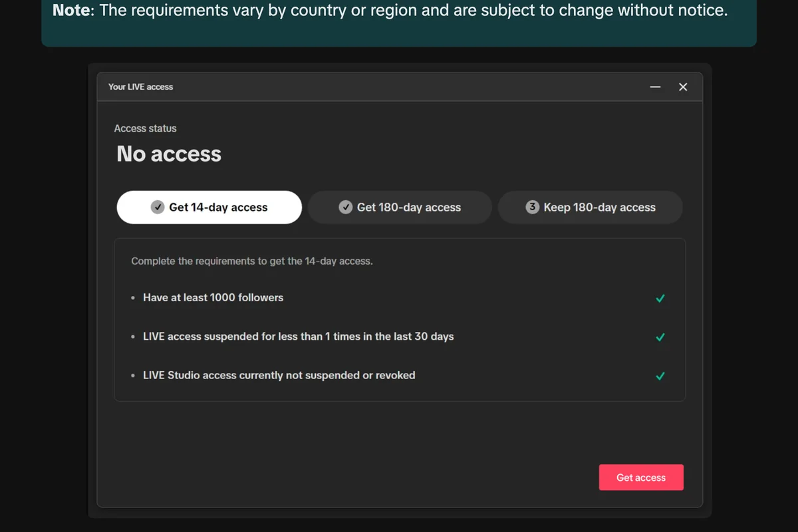Select the Get 14-day access tab
Image resolution: width=798 pixels, height=532 pixels.
pyautogui.click(x=209, y=207)
